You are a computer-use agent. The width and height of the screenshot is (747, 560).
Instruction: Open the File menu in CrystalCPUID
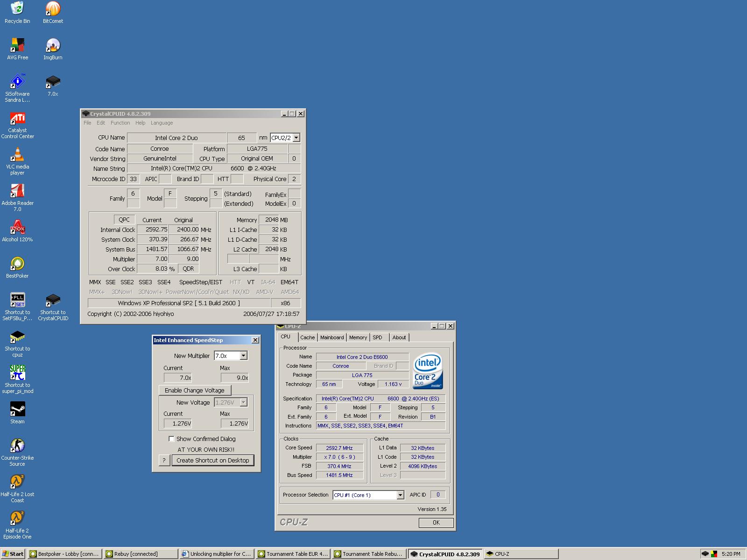pyautogui.click(x=87, y=123)
